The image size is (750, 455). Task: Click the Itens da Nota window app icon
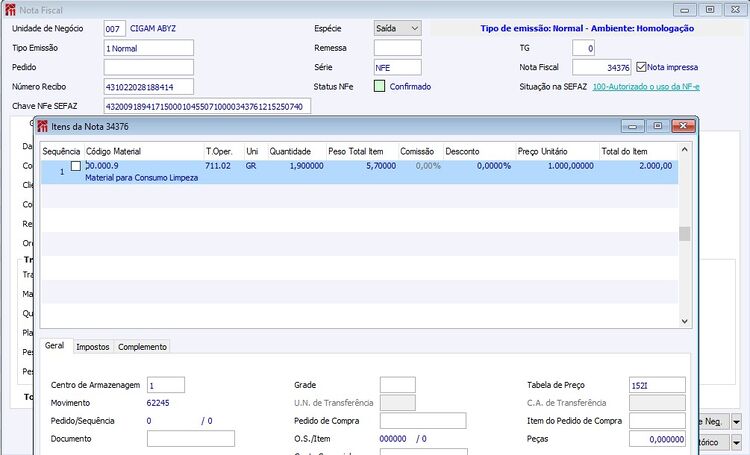pyautogui.click(x=43, y=126)
